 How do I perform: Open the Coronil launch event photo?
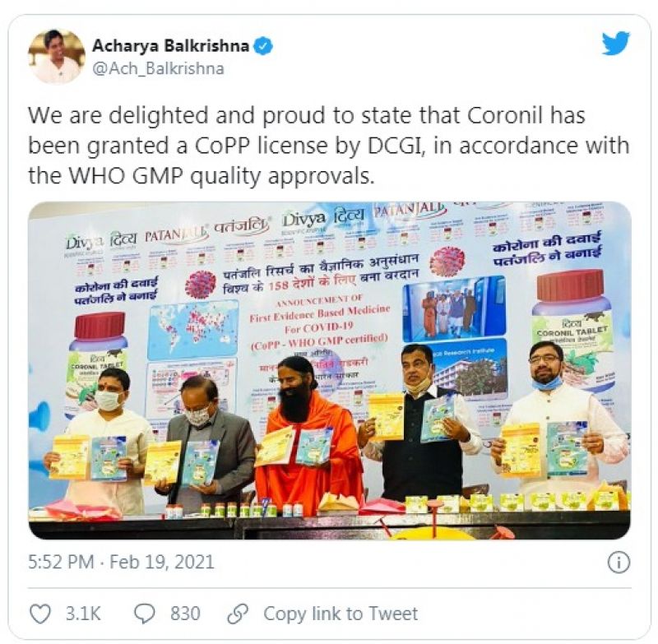[x=330, y=370]
